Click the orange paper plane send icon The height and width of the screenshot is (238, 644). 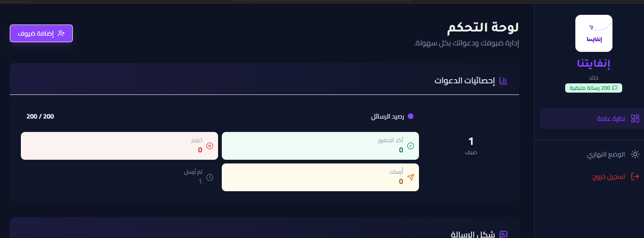click(410, 177)
